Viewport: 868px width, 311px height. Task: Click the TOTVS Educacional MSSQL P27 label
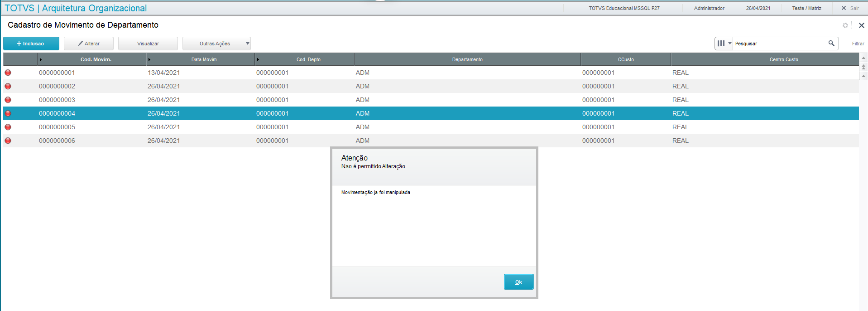point(624,8)
